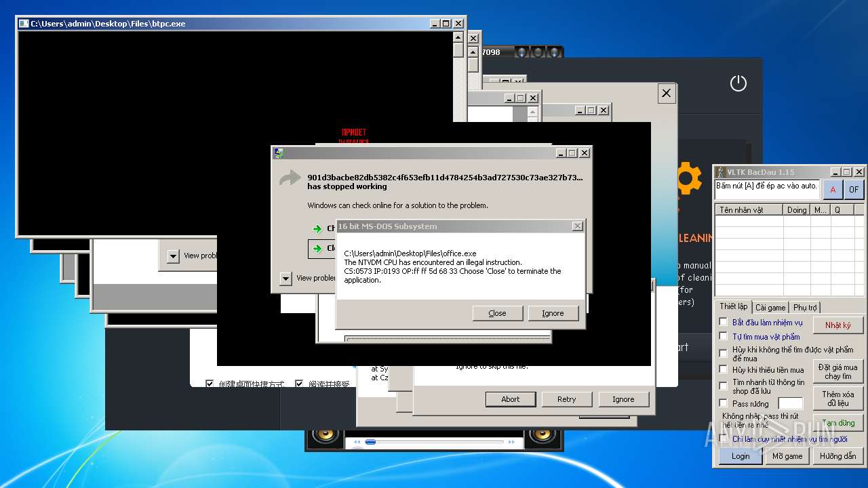
Task: Click the left speaker icon of the media player
Action: 325,435
